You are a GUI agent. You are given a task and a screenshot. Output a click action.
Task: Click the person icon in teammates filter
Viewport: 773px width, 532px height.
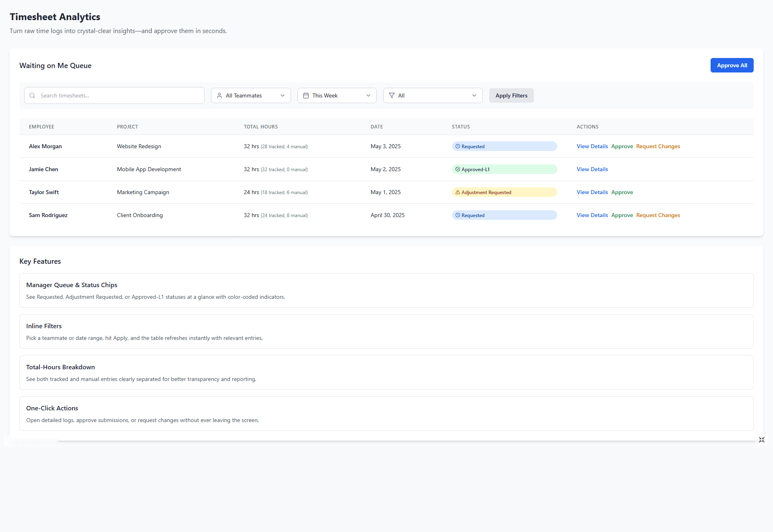[219, 95]
